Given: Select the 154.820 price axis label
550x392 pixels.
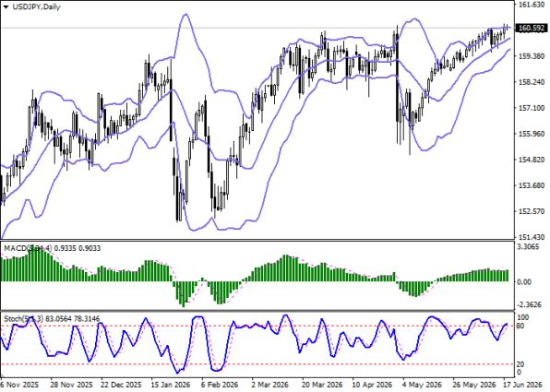Looking at the screenshot, I should (532, 160).
